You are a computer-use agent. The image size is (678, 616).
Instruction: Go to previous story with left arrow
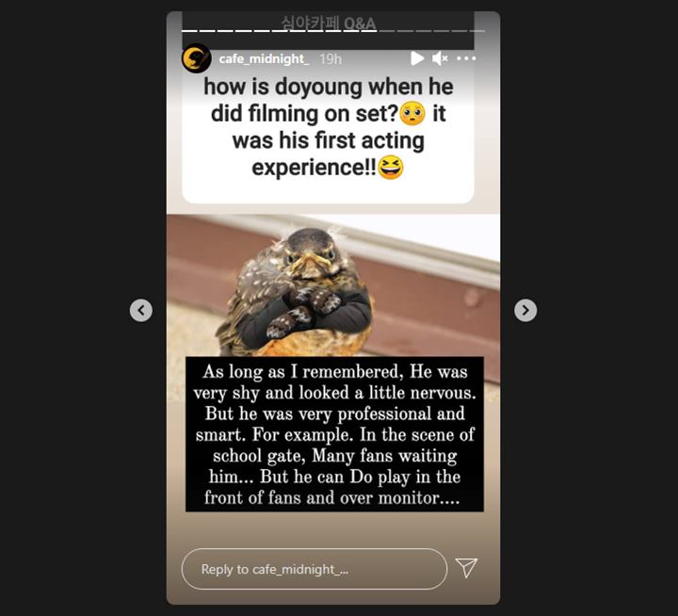[141, 310]
